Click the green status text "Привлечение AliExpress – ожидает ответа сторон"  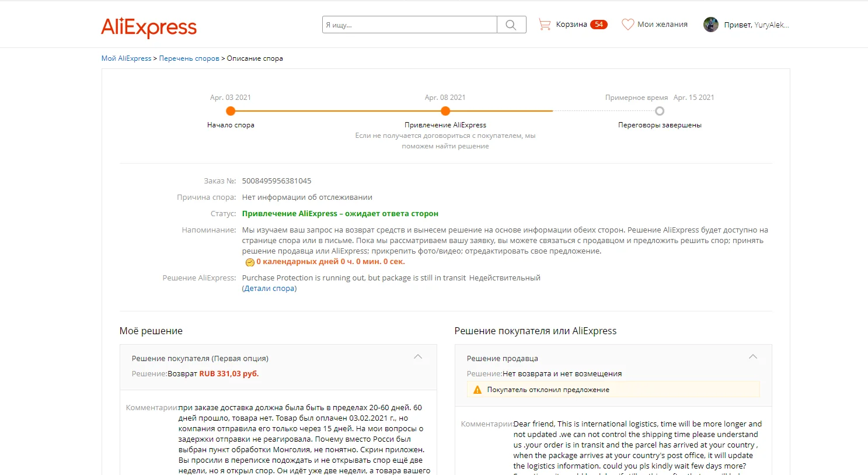[x=340, y=214]
